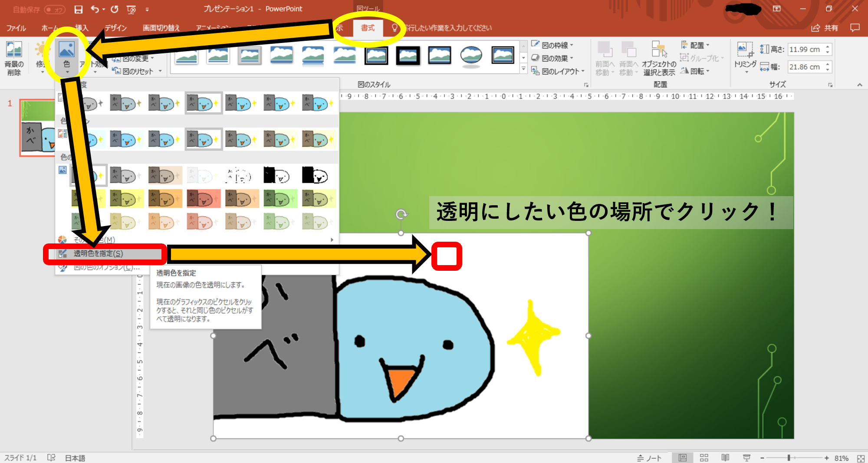Open comments pane speech bubble icon

[855, 28]
